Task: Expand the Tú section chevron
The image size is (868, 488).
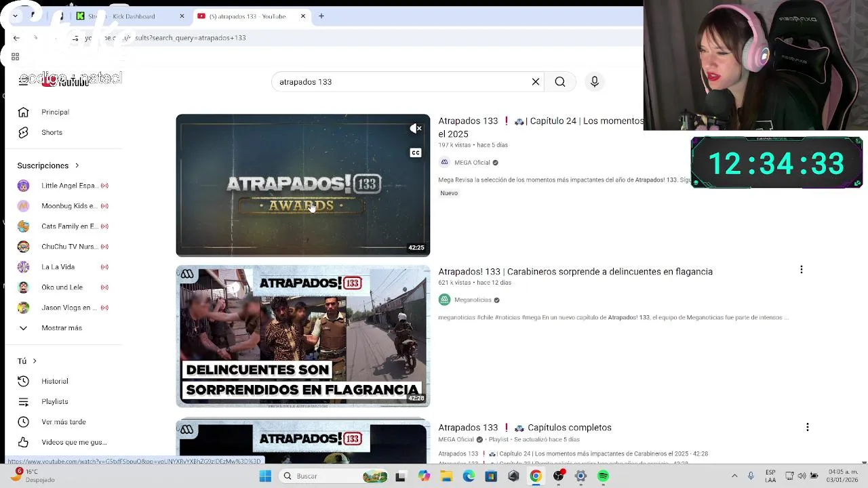Action: 35,361
